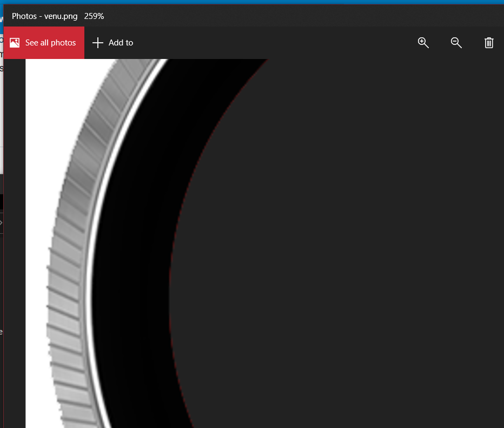This screenshot has height=428, width=504.
Task: Click the zoom out magnifier icon
Action: (x=456, y=43)
